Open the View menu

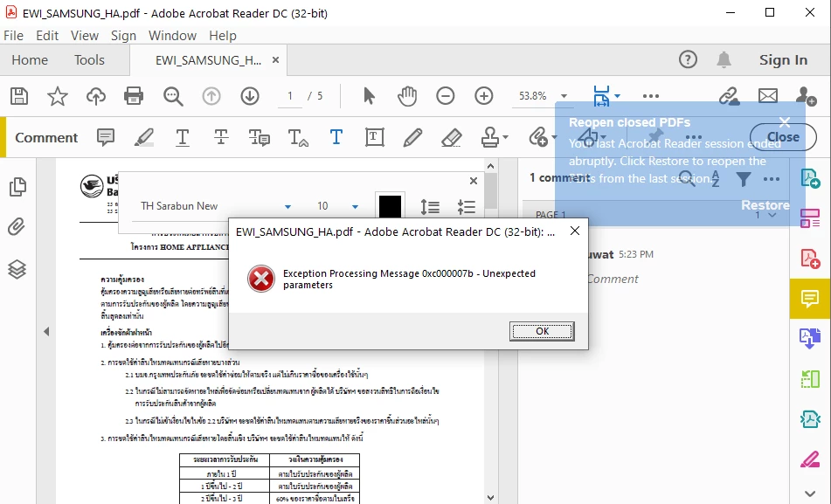tap(85, 36)
